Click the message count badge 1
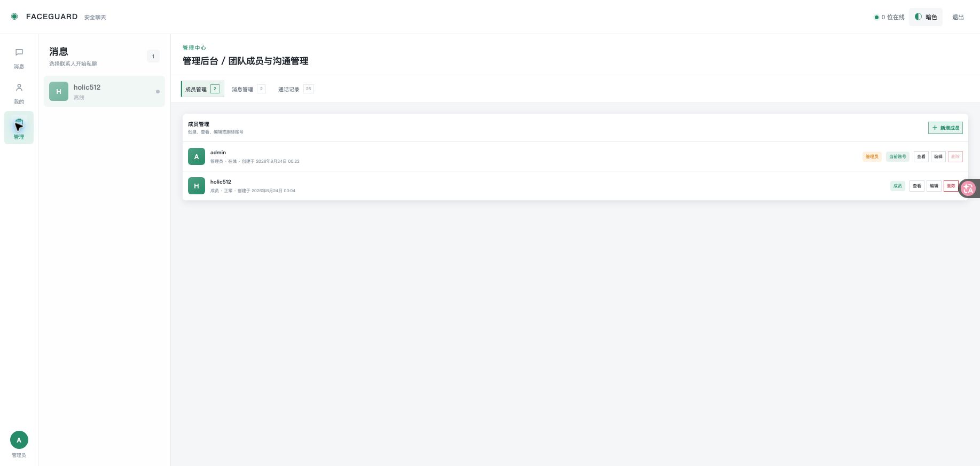The width and height of the screenshot is (980, 466). 153,56
